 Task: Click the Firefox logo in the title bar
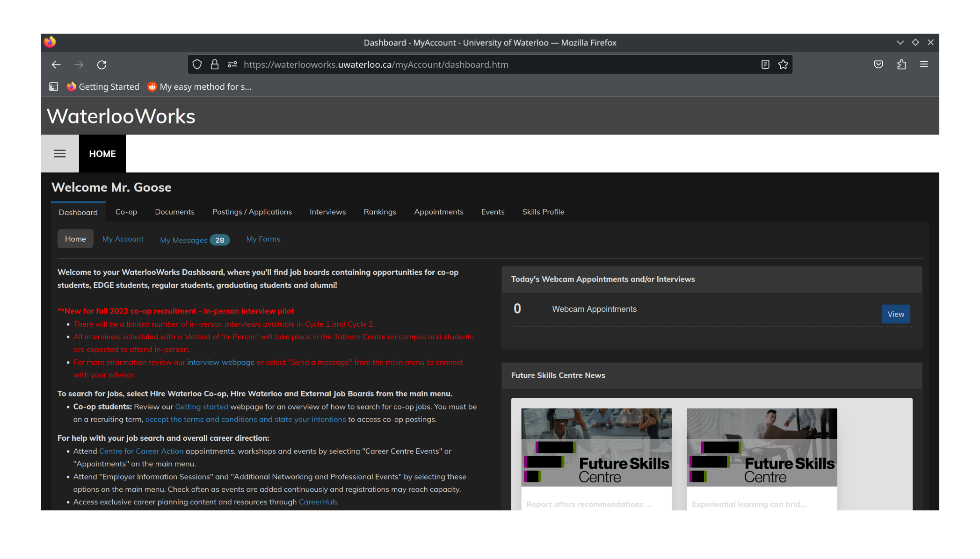(x=51, y=42)
